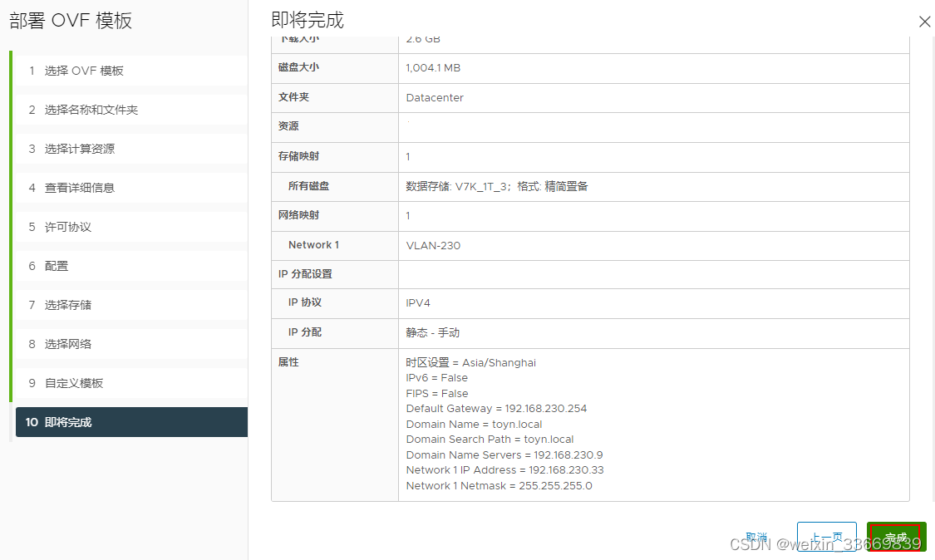
Task: Click the 数据存储: V7K_1T_3 disk value
Action: 497,187
